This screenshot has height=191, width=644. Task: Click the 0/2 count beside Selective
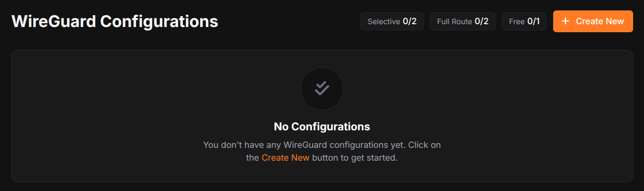tap(410, 21)
